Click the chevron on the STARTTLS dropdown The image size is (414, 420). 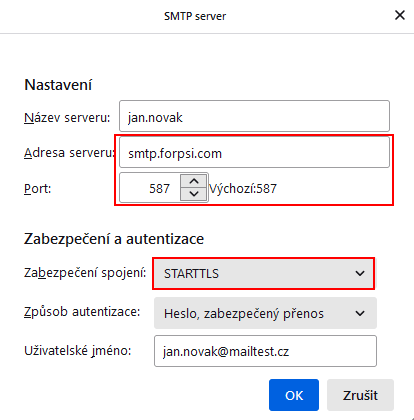click(x=360, y=274)
